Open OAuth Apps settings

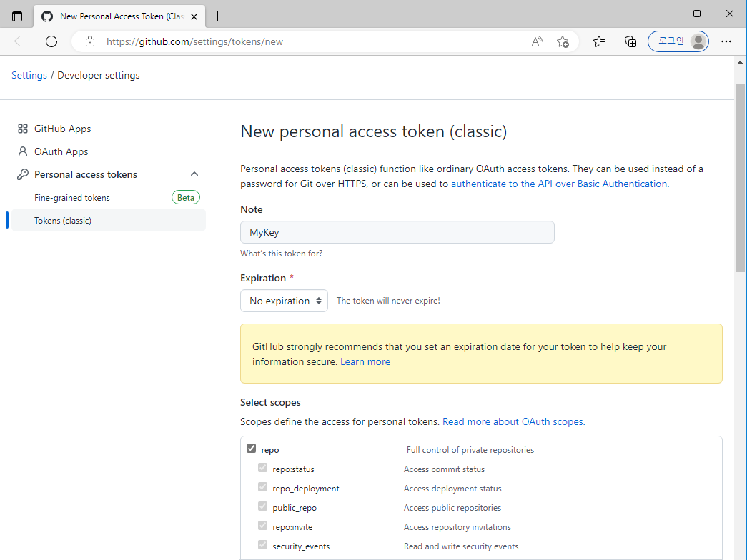61,151
